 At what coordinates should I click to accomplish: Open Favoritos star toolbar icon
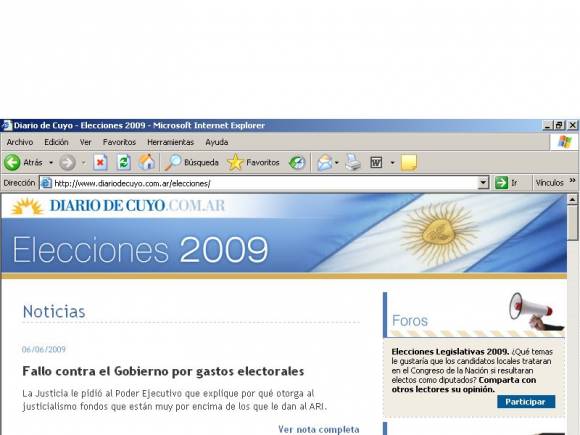pos(235,162)
